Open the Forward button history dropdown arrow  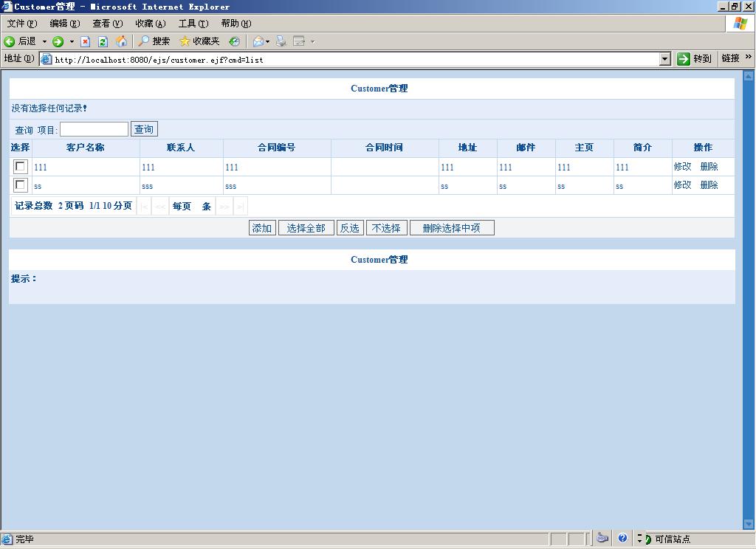(x=72, y=41)
